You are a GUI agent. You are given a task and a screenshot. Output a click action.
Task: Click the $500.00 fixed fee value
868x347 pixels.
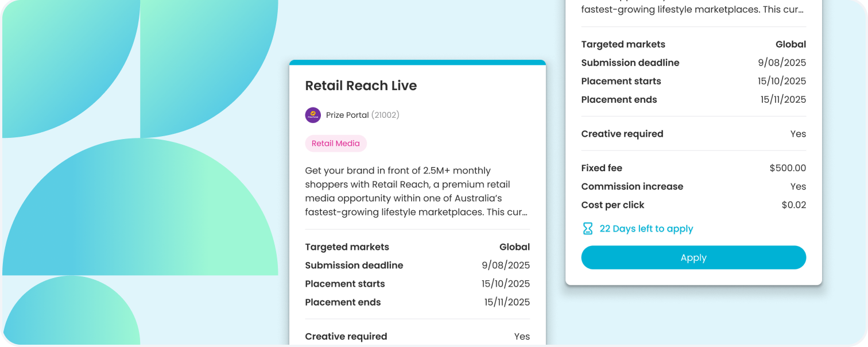pos(788,168)
